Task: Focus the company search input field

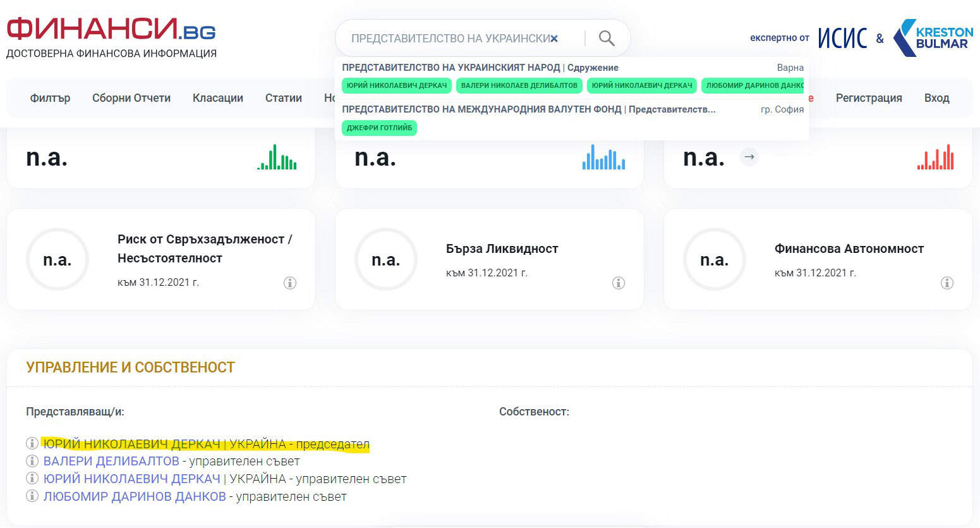Action: [450, 39]
